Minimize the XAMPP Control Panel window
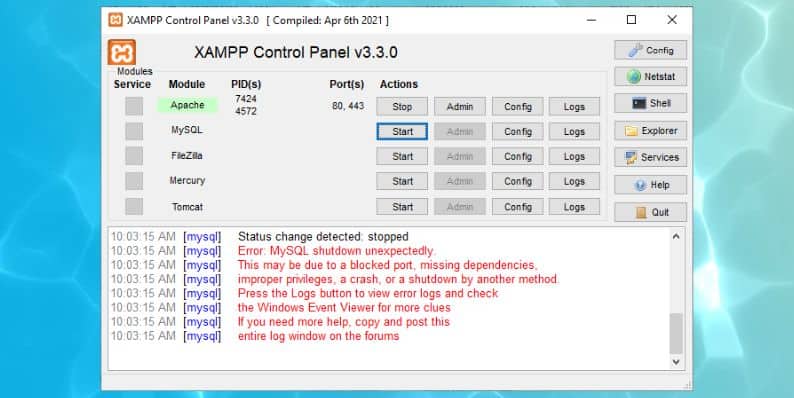This screenshot has width=794, height=398. 591,20
